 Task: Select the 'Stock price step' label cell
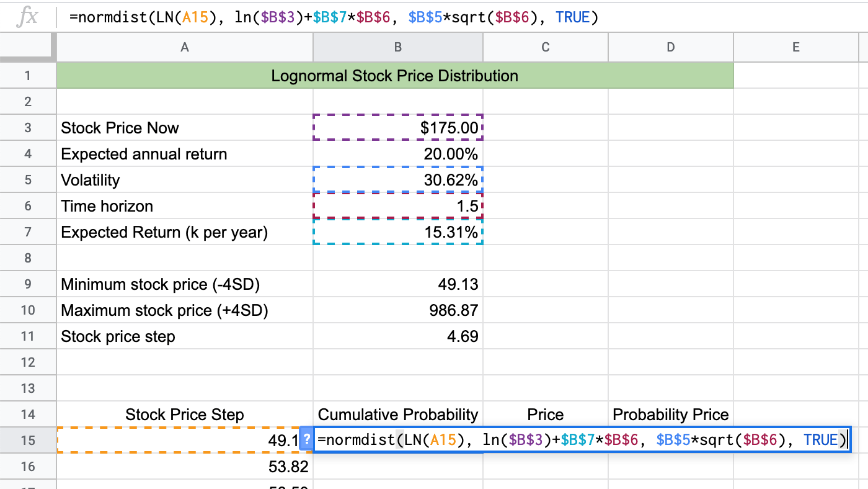coord(185,336)
